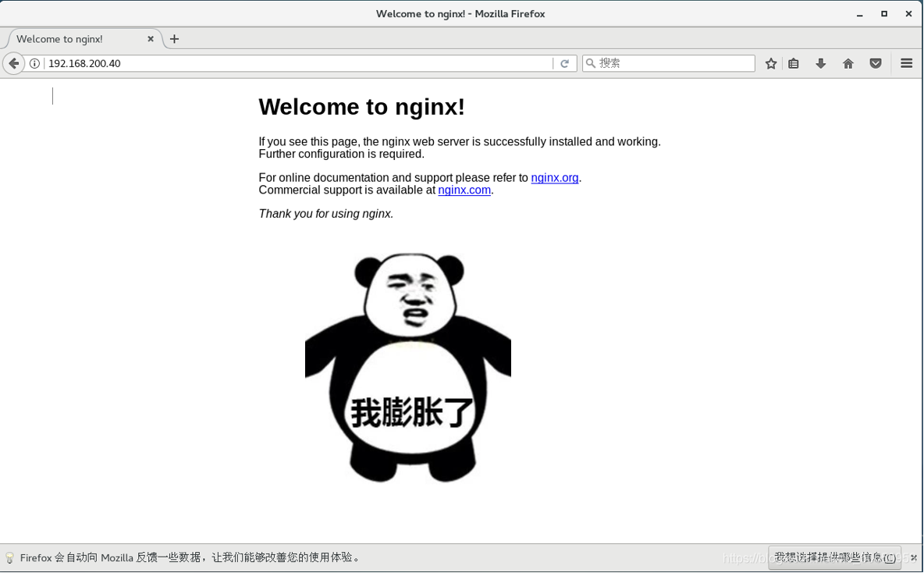Image resolution: width=924 pixels, height=573 pixels.
Task: Close the 'Welcome to nginx!' tab
Action: tap(151, 39)
